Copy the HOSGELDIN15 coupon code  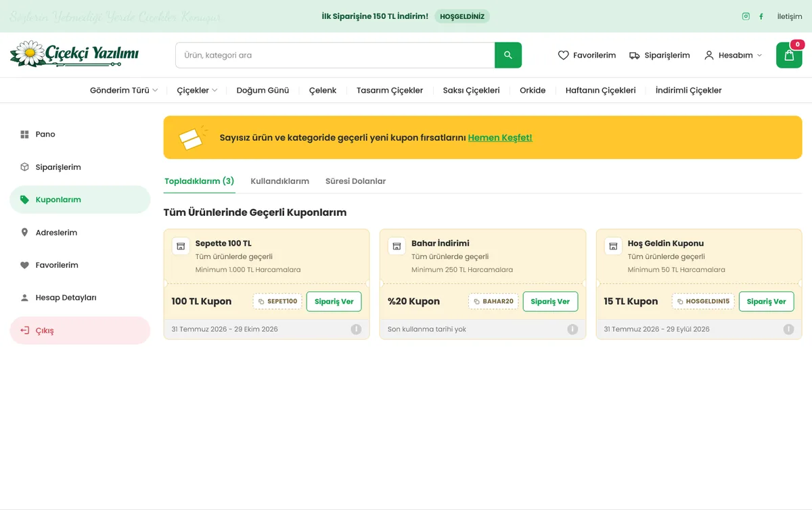(x=703, y=302)
